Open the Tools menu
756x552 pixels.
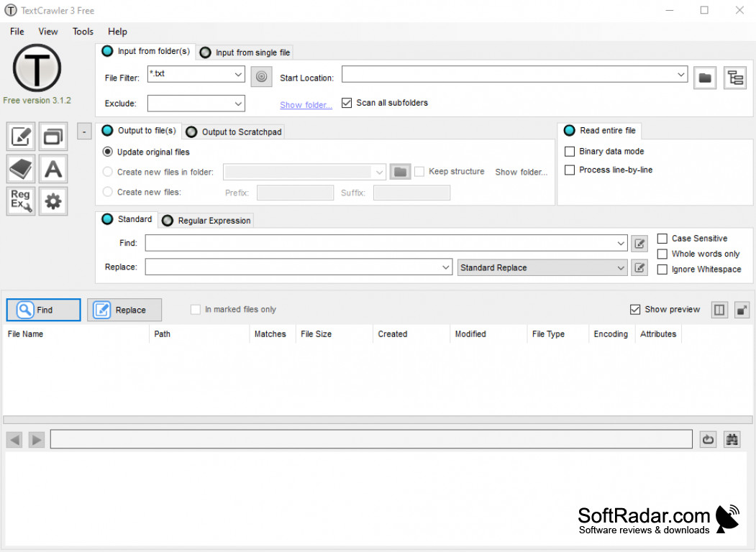point(82,32)
